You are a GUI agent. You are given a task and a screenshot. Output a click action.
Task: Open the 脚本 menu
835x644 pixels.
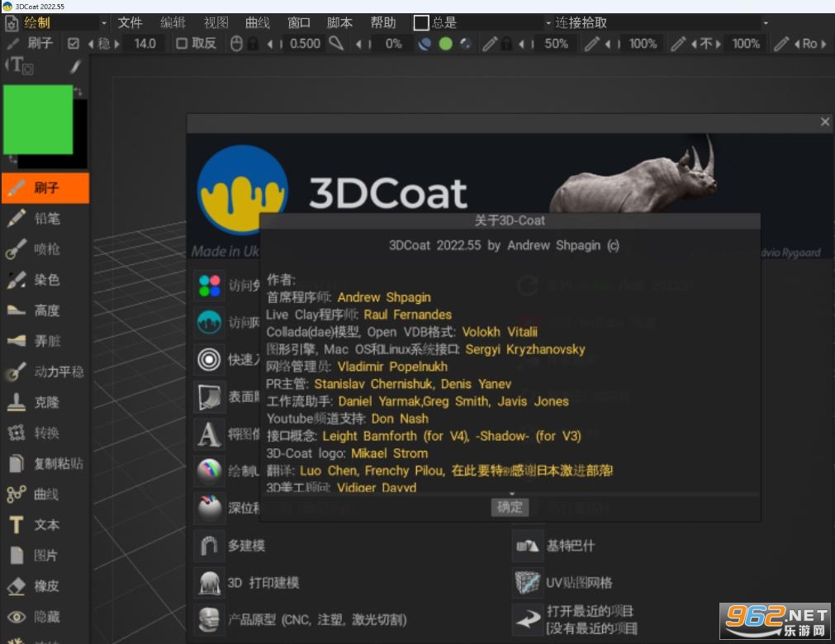(339, 23)
